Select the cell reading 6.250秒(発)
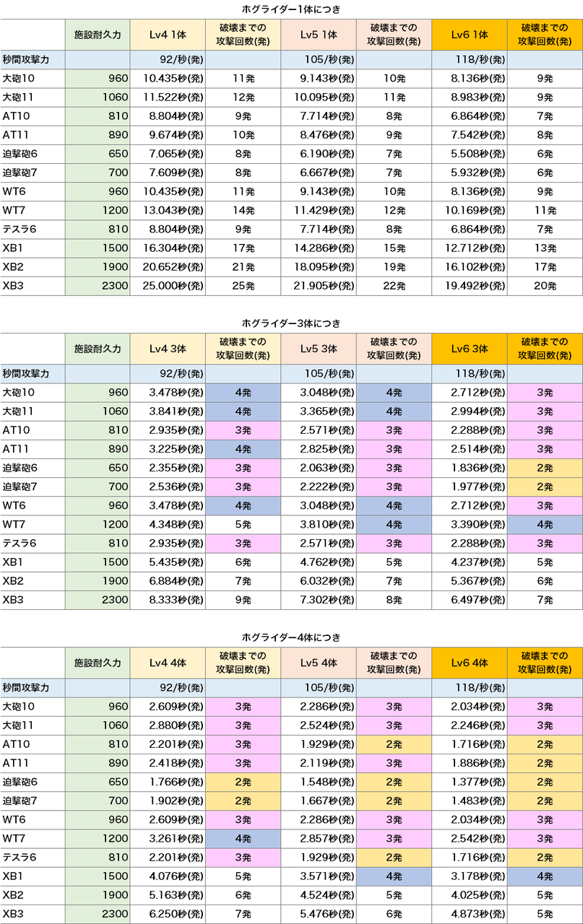Image resolution: width=583 pixels, height=924 pixels. 168,914
